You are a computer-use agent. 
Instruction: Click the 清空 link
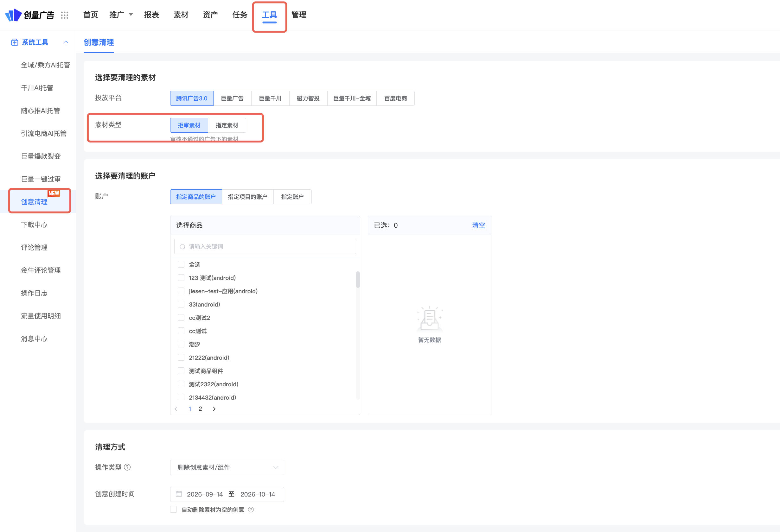(x=479, y=225)
